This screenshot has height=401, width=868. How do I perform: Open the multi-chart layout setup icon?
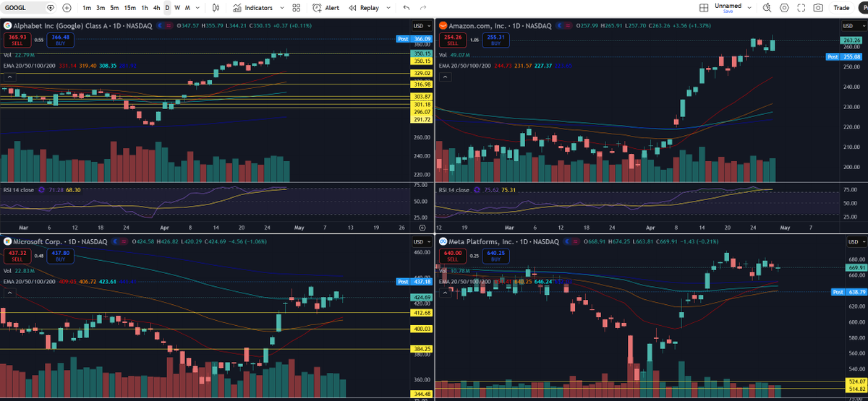click(x=703, y=7)
